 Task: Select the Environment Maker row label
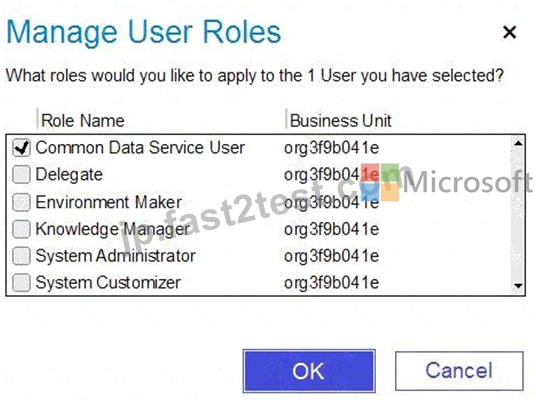(x=109, y=202)
